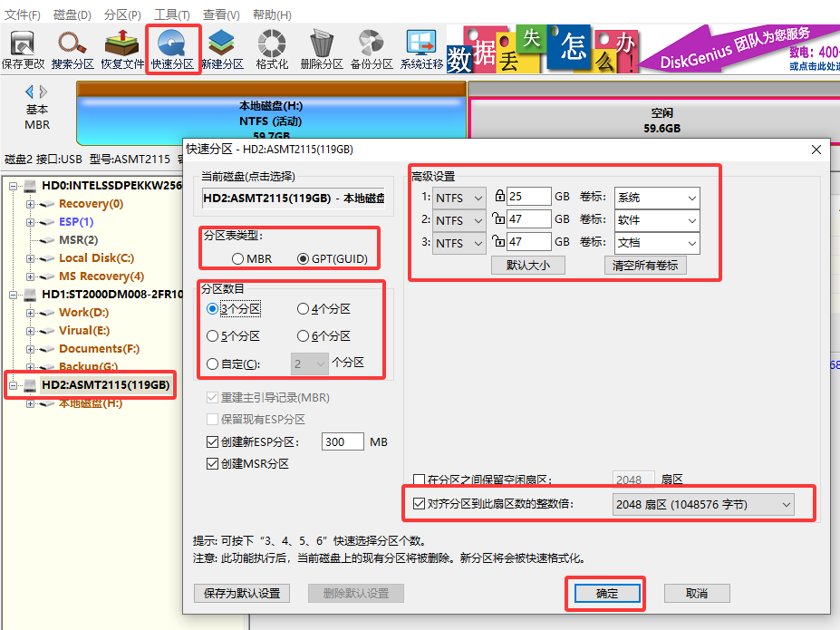
Task: Go to previous disk with left arrow
Action: [x=30, y=92]
